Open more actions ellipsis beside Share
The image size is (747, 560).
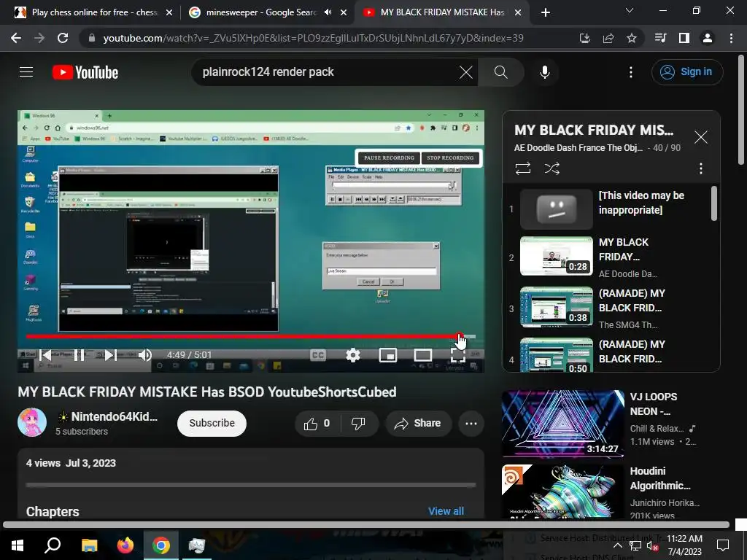click(471, 424)
